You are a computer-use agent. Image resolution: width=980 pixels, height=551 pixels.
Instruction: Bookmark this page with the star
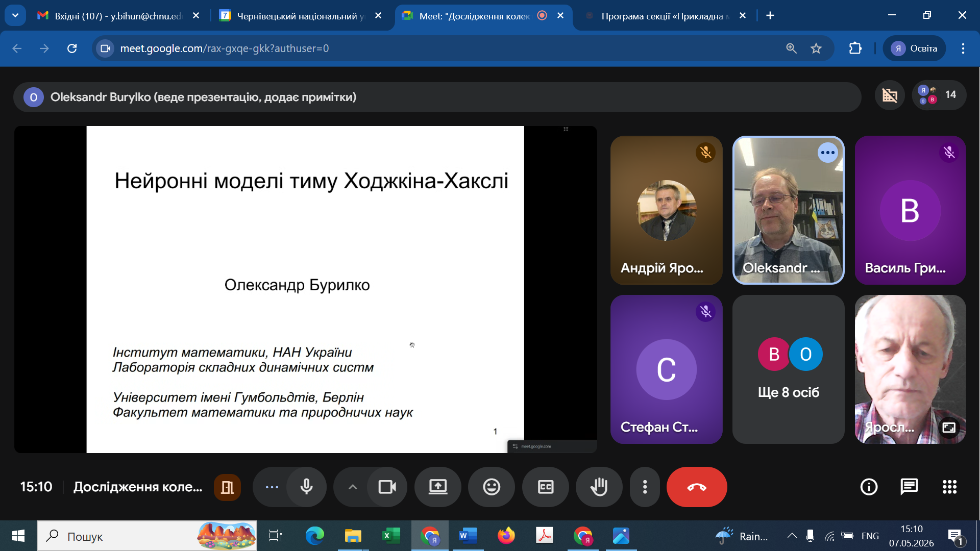816,48
